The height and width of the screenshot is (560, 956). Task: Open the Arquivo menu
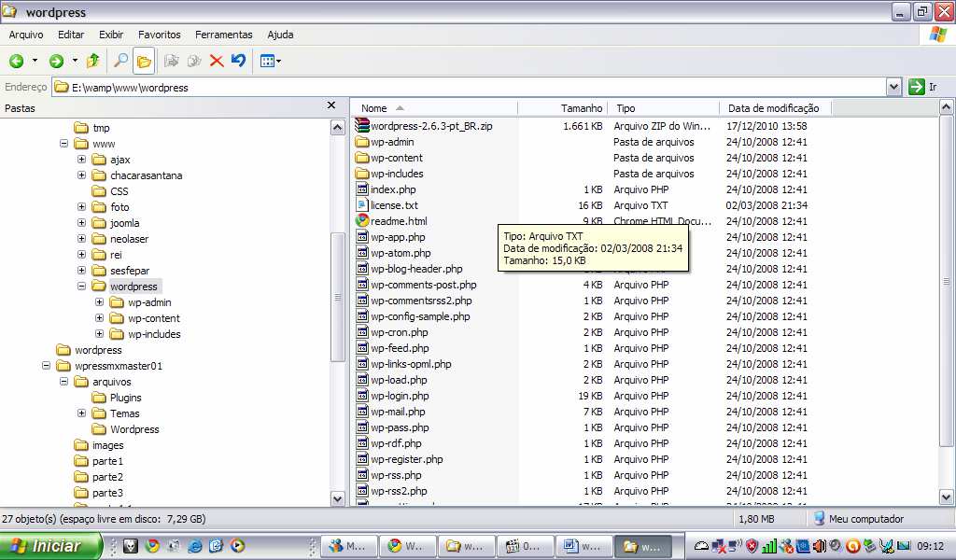click(x=26, y=35)
